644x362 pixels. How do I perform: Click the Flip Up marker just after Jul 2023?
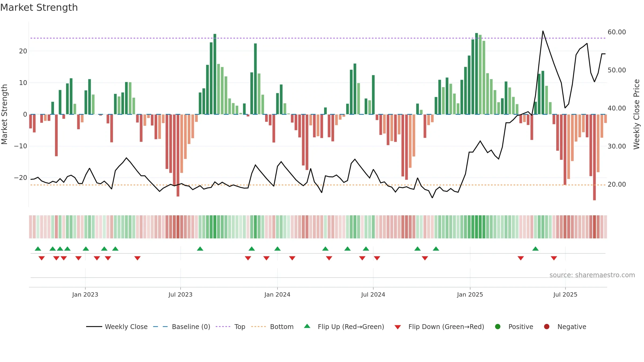pos(200,249)
